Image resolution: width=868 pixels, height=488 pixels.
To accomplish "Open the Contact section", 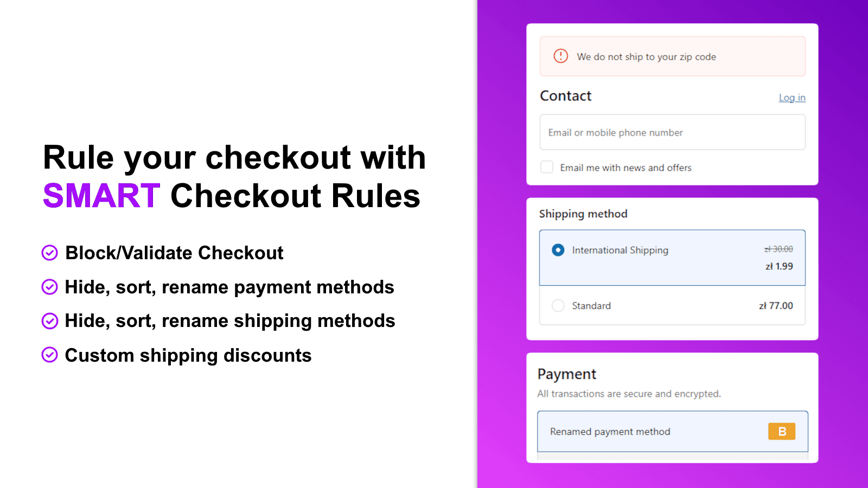I will coord(565,96).
